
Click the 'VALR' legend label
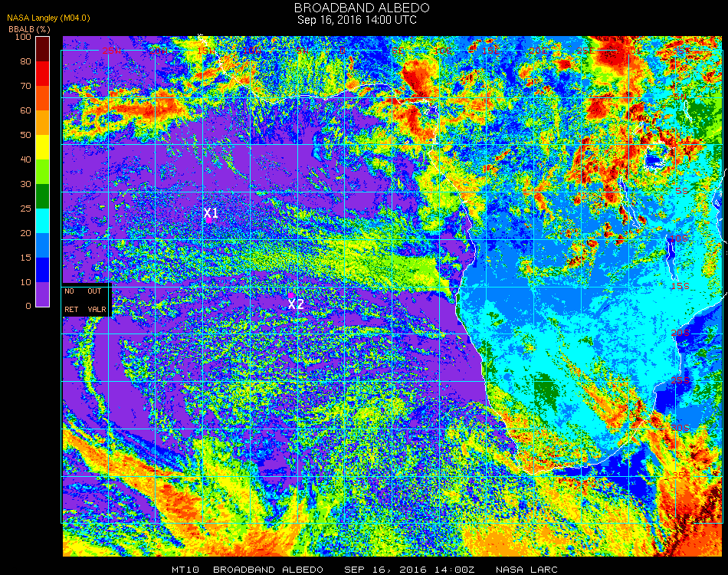pyautogui.click(x=97, y=309)
